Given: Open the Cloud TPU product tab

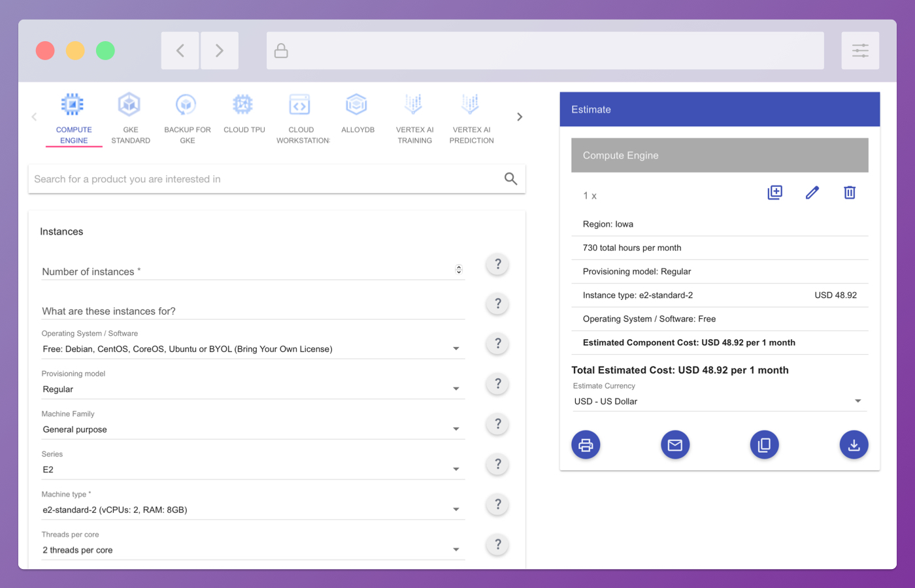Looking at the screenshot, I should (244, 119).
